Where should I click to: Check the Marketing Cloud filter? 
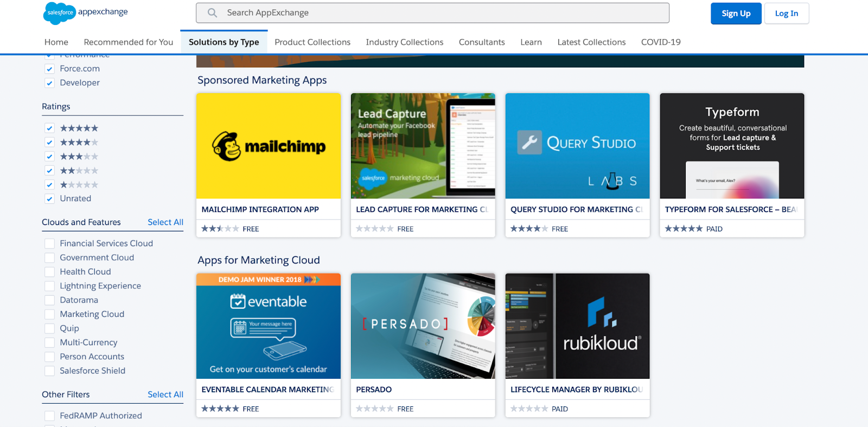tap(49, 314)
